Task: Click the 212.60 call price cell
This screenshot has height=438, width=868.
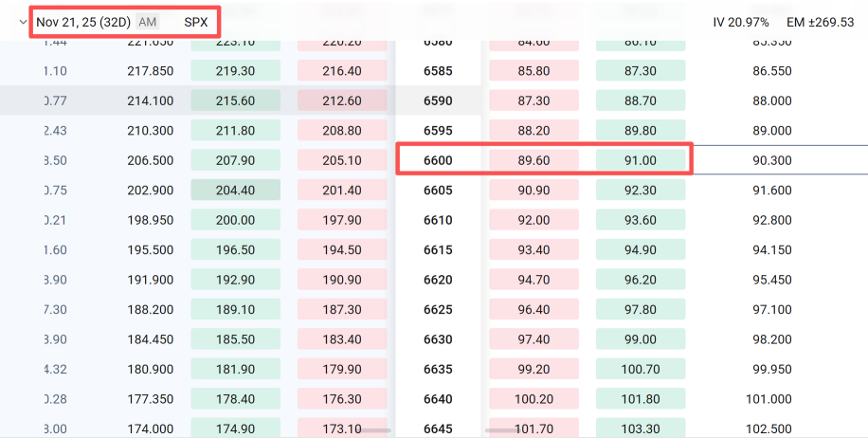Action: [x=341, y=101]
